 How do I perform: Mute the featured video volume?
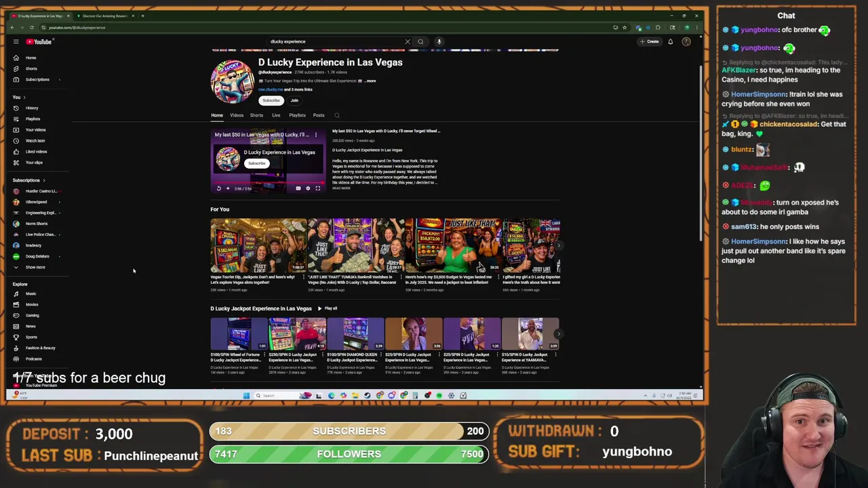pos(228,188)
